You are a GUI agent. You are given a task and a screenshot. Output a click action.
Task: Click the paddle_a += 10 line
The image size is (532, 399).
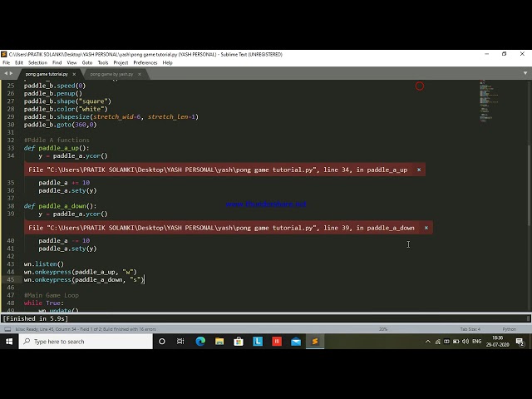64,183
